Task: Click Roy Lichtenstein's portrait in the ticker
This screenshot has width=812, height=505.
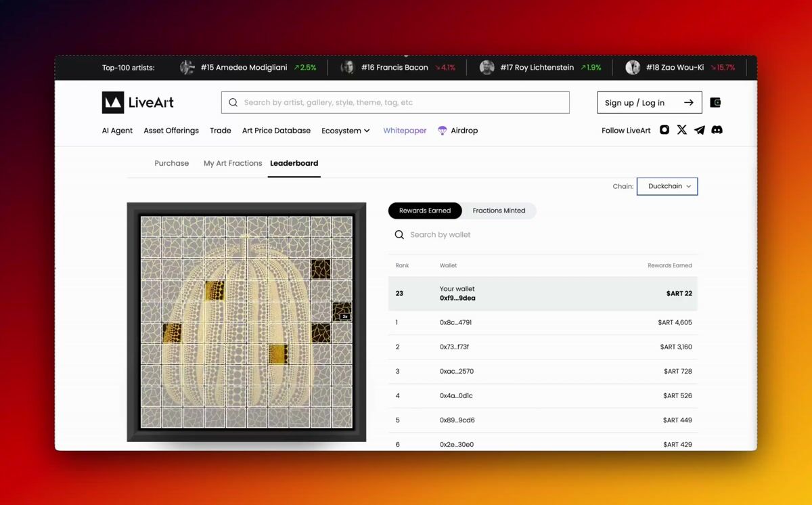Action: pos(487,68)
